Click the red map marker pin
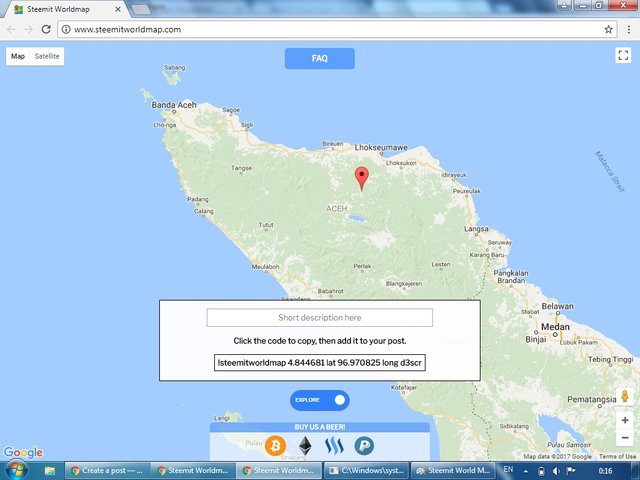The height and width of the screenshot is (480, 640). (362, 178)
